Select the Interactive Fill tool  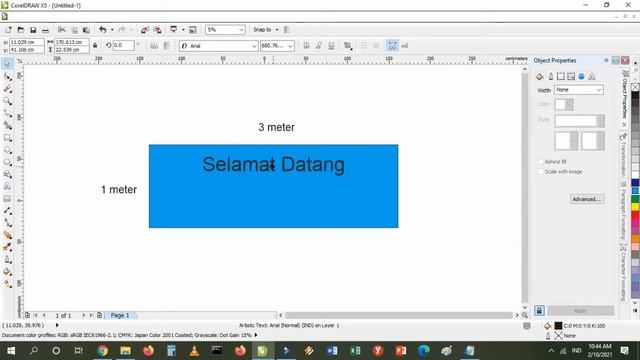(x=7, y=284)
